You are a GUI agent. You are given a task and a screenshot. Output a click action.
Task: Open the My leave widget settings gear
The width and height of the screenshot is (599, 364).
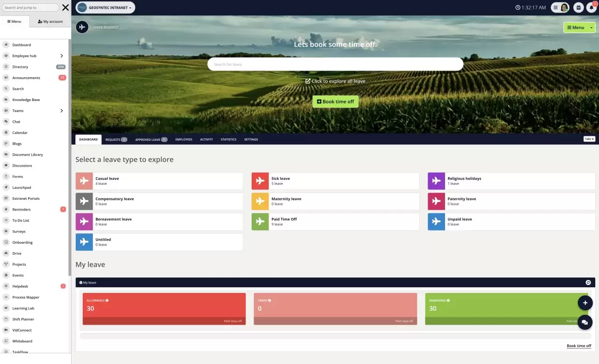[588, 282]
